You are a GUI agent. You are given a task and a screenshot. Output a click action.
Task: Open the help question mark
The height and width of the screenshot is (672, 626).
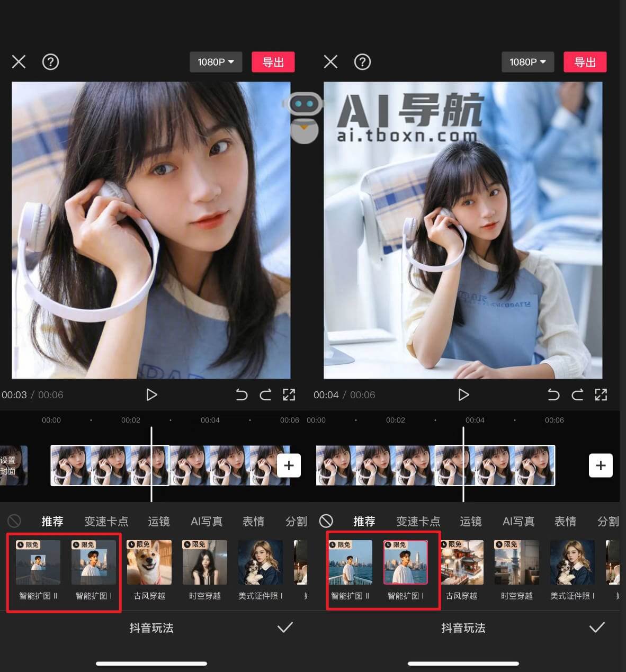(x=50, y=62)
